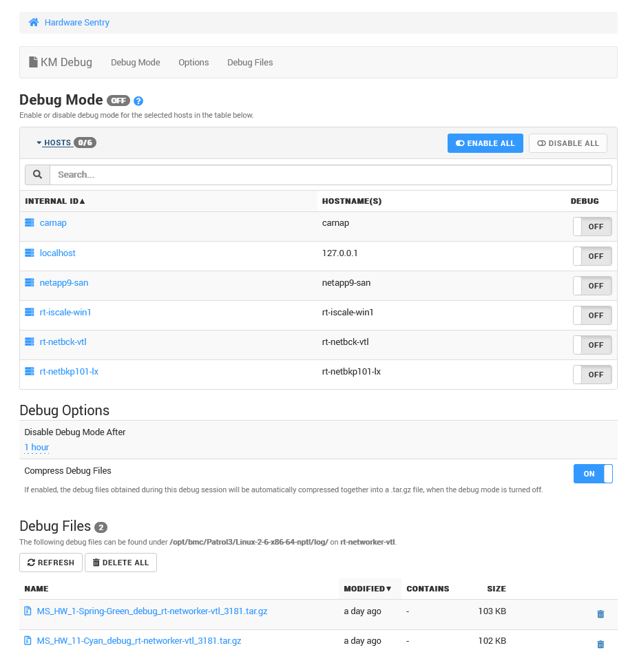Screen dimensions: 628x672
Task: Click the search magnifier icon
Action: pyautogui.click(x=37, y=175)
